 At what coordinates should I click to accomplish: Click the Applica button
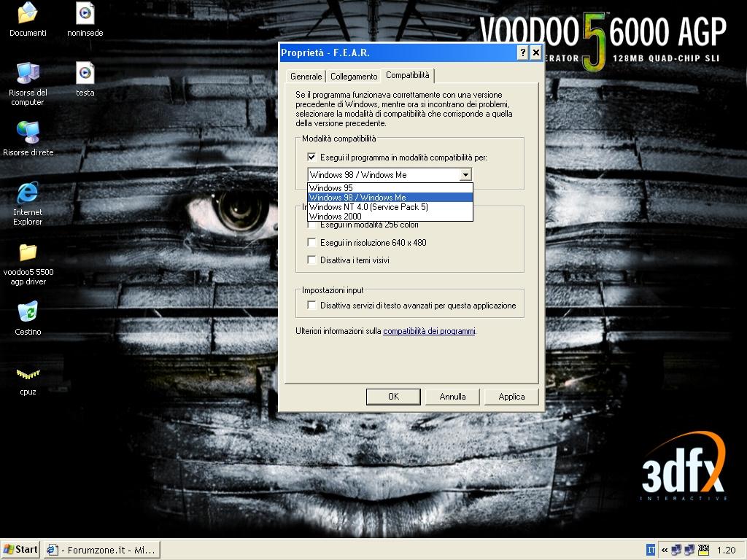click(511, 397)
